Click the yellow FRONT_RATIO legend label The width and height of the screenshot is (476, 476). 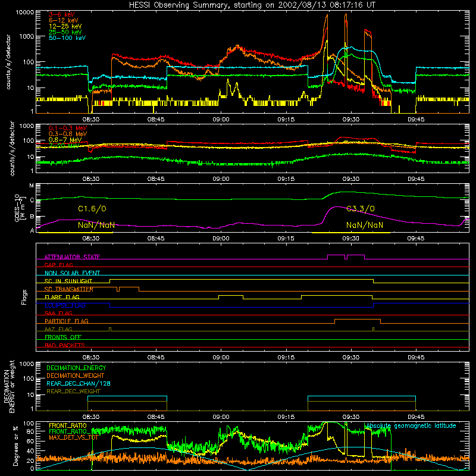pos(68,426)
